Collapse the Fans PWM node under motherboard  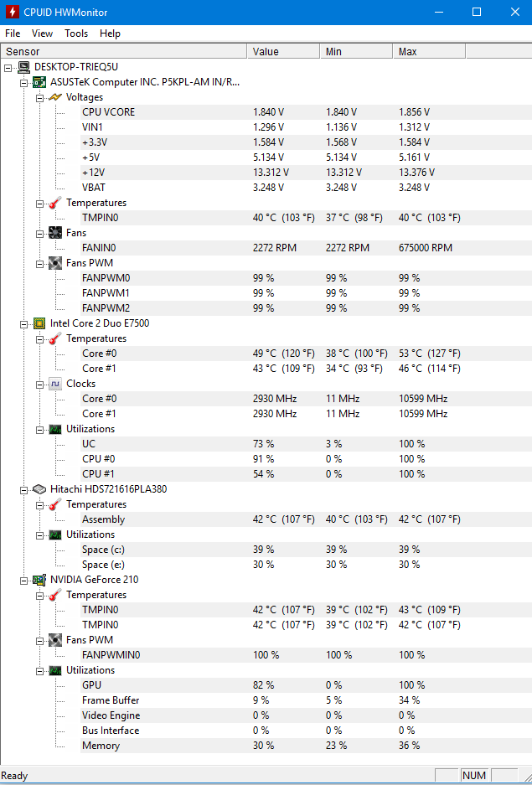coord(39,264)
